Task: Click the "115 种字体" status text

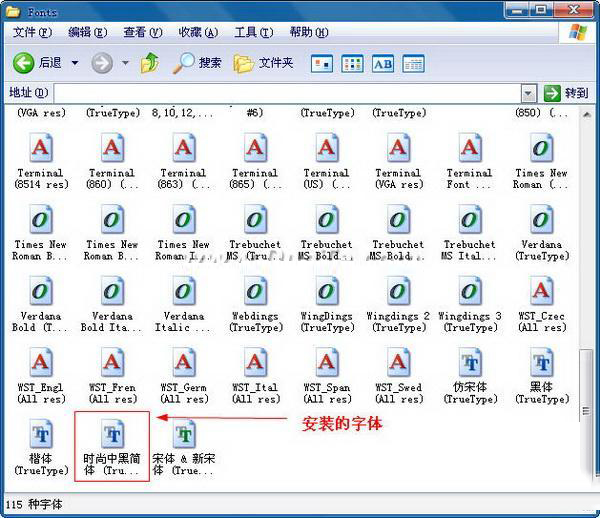Action: coord(34,504)
